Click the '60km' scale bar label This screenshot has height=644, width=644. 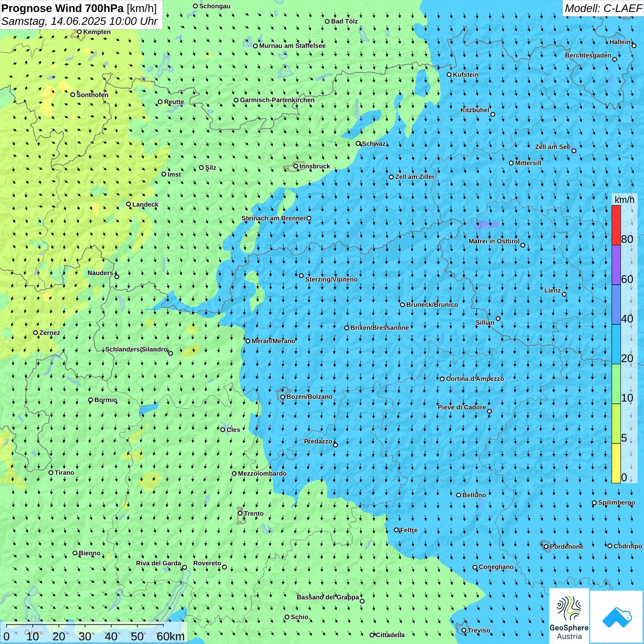(171, 636)
